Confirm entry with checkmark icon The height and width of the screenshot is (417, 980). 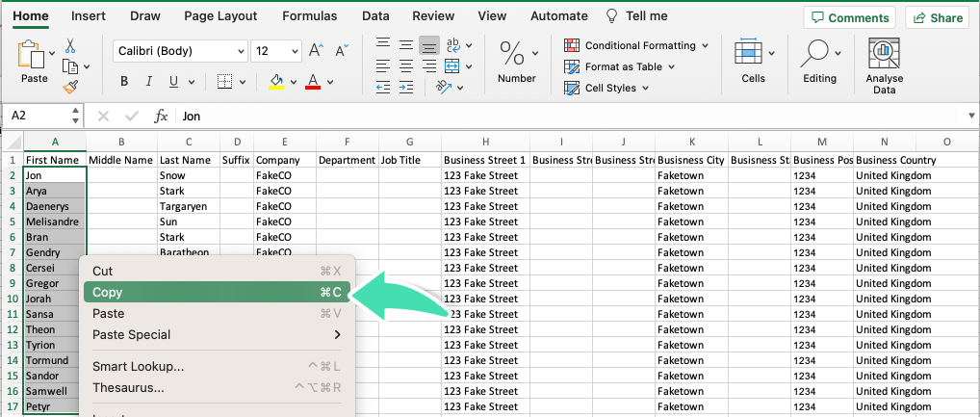click(x=132, y=116)
